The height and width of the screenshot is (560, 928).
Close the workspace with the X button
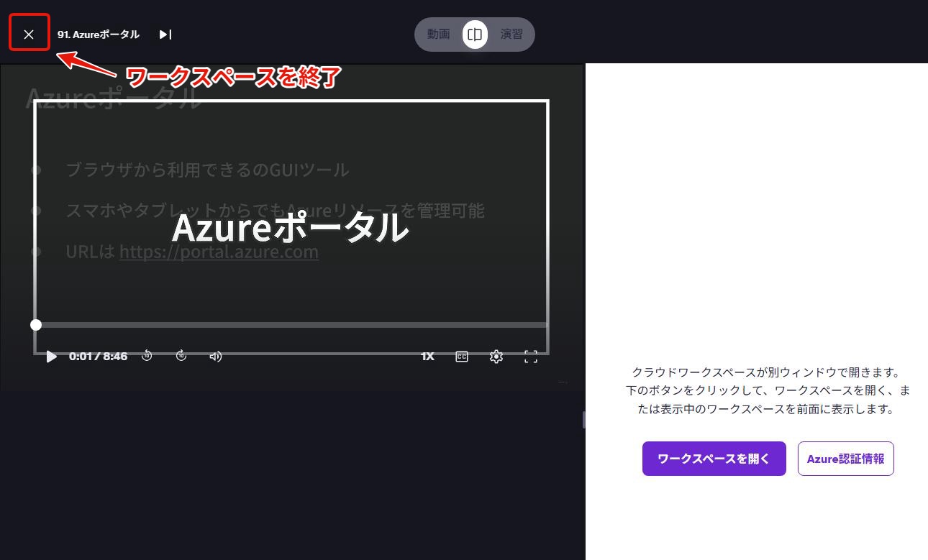[x=29, y=34]
